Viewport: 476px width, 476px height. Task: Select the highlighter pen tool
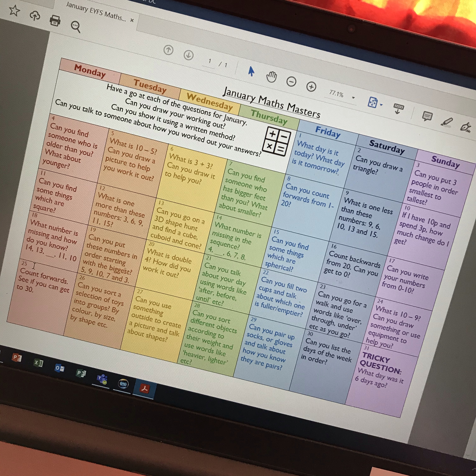447,122
